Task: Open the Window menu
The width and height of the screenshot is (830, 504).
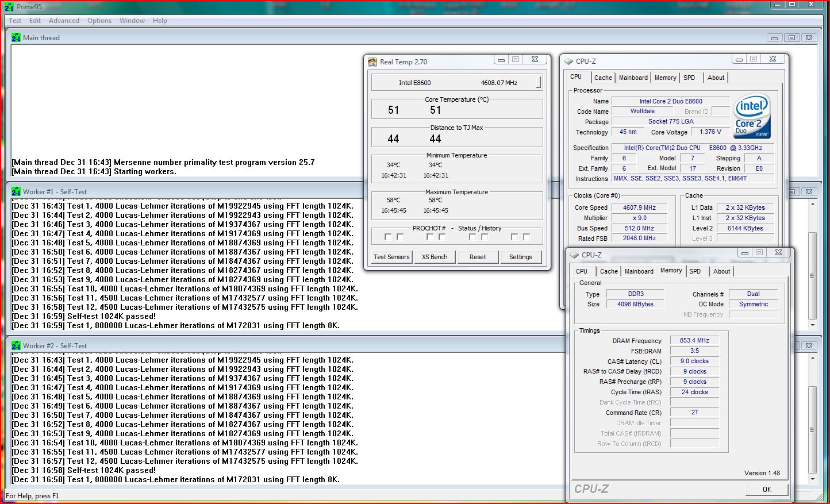Action: coord(132,21)
